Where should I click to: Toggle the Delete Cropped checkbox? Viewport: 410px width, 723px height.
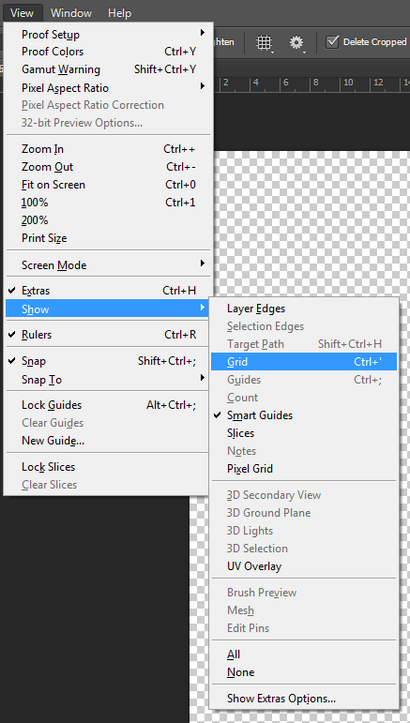(x=332, y=42)
